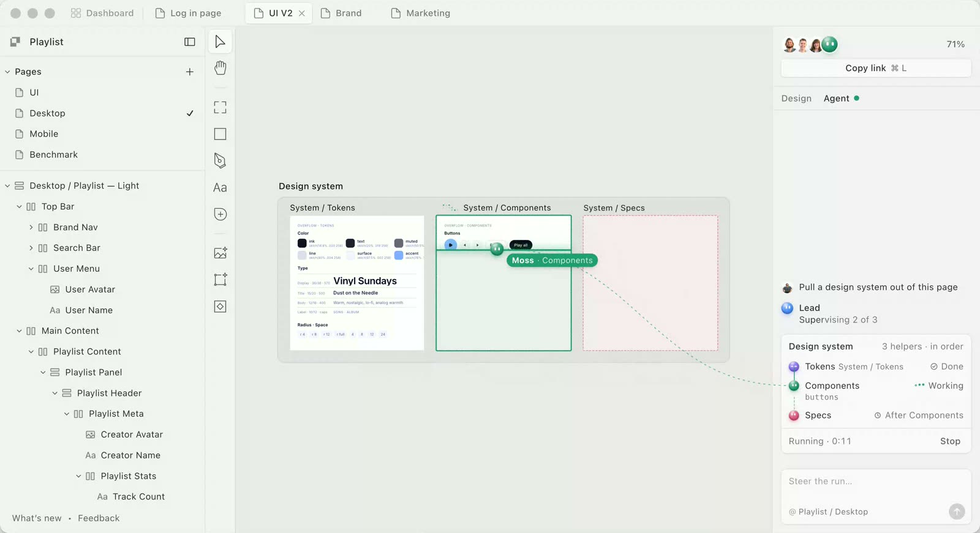Select the resize/scale frame tool
The height and width of the screenshot is (533, 980).
(220, 280)
